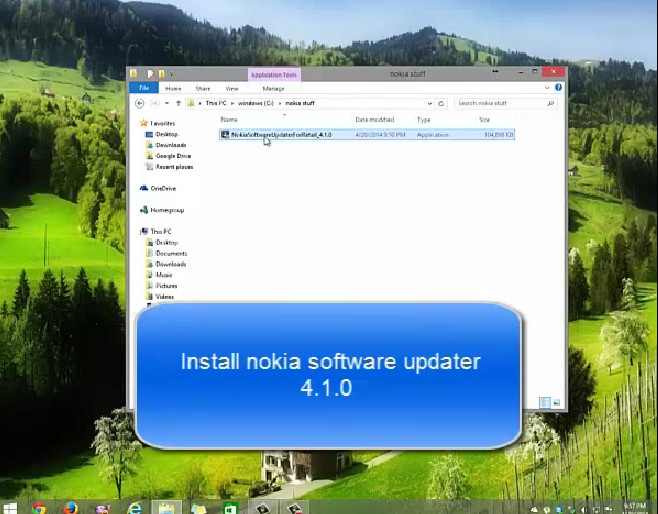The width and height of the screenshot is (658, 514).
Task: Sort files by Date modified column
Action: 374,120
